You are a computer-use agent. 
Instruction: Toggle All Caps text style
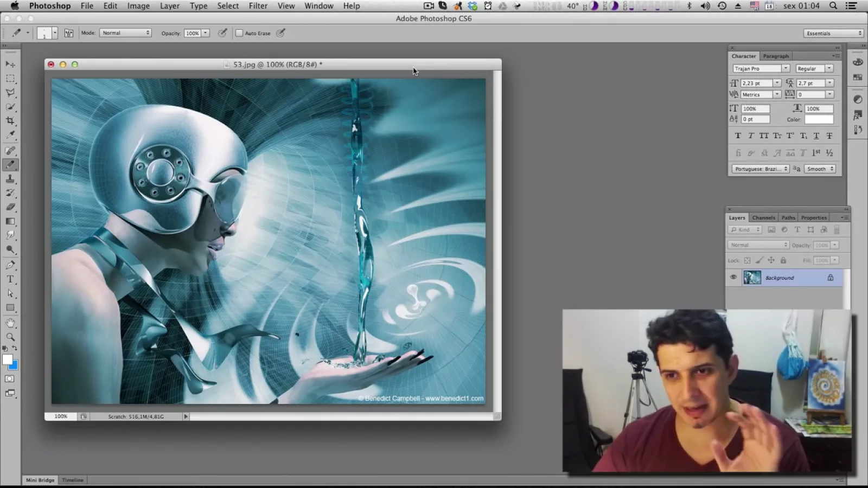click(764, 136)
